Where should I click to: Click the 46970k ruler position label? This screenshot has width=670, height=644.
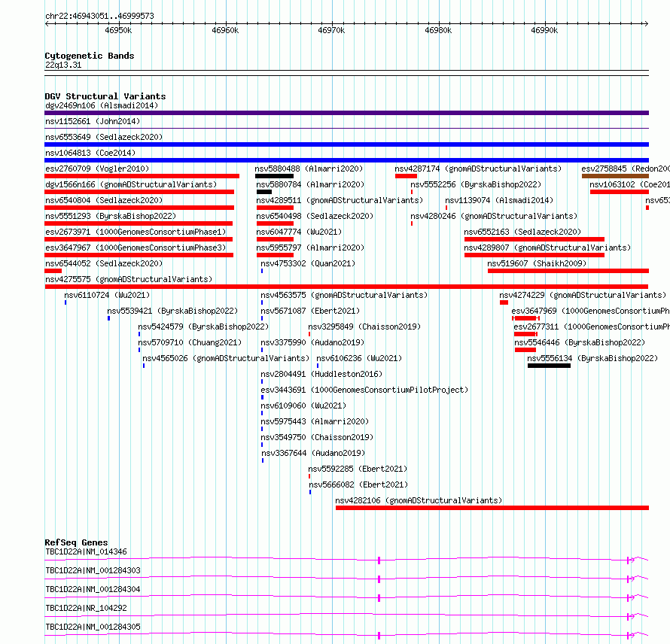[331, 30]
